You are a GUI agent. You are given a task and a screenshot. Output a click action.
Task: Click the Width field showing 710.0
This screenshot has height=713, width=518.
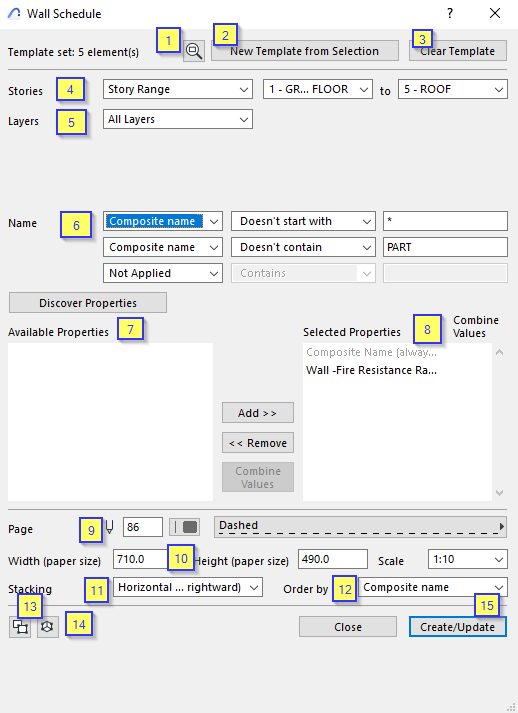[x=141, y=559]
